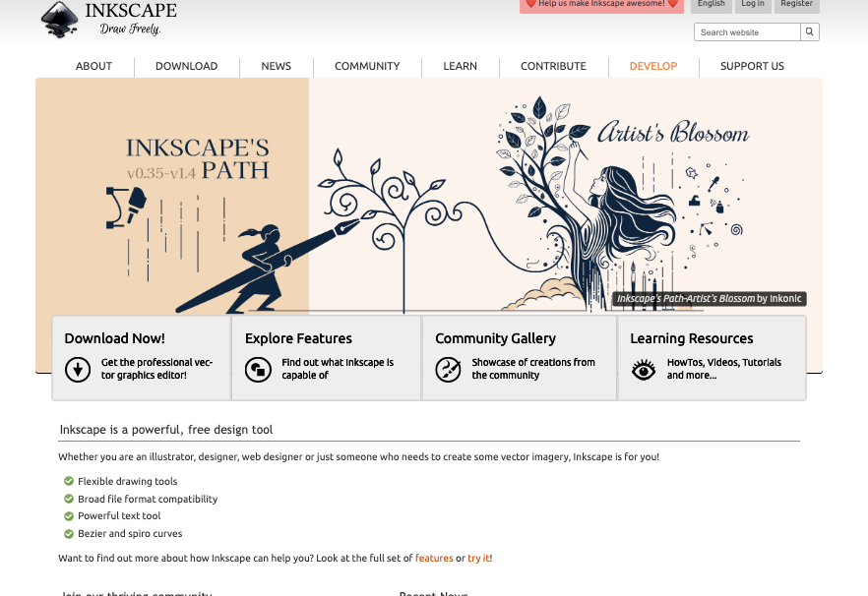Viewport: 868px width, 596px height.
Task: Open the About menu
Action: tap(93, 66)
